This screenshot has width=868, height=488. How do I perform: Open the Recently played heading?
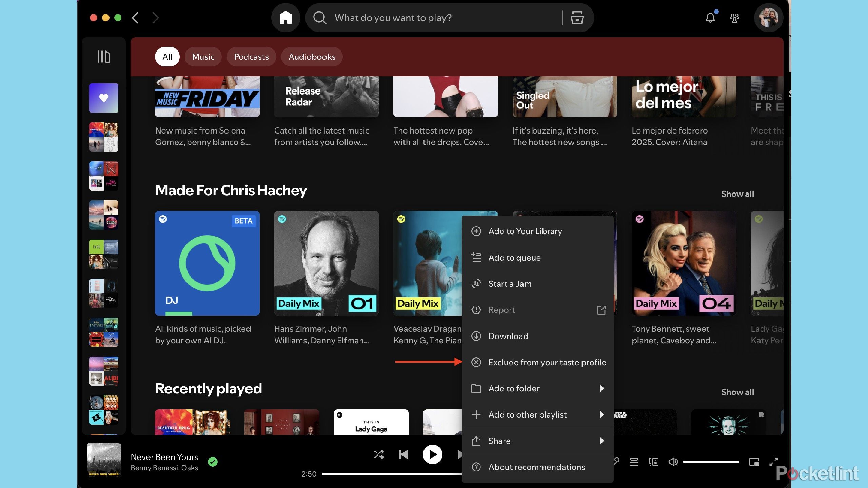(x=209, y=389)
